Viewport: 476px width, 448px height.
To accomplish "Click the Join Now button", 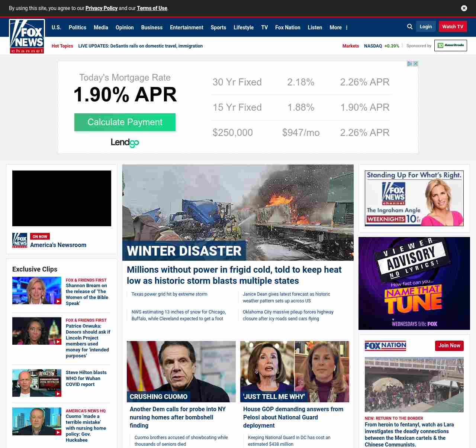I will [x=449, y=346].
